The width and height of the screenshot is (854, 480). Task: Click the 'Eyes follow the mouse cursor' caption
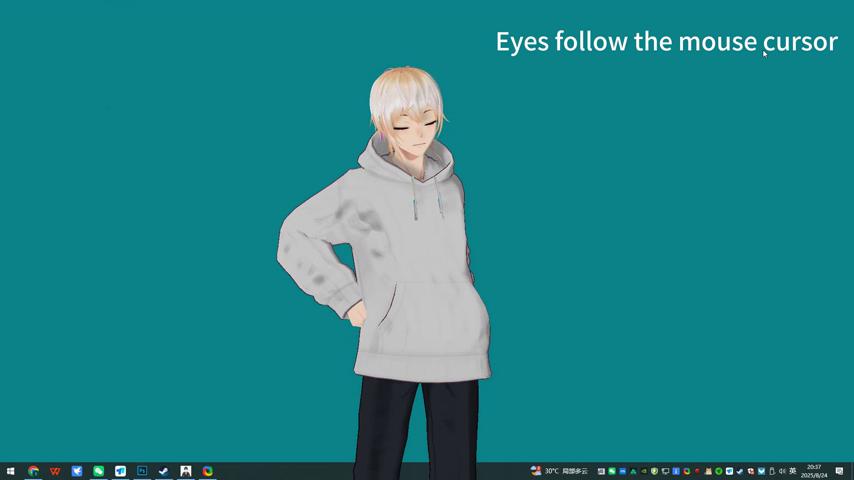coord(666,41)
